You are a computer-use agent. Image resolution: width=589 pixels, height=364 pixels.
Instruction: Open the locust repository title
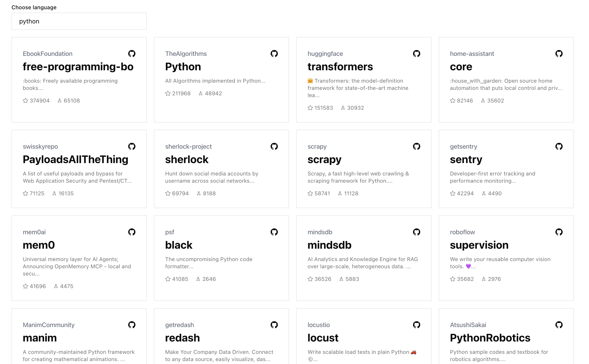pyautogui.click(x=323, y=338)
